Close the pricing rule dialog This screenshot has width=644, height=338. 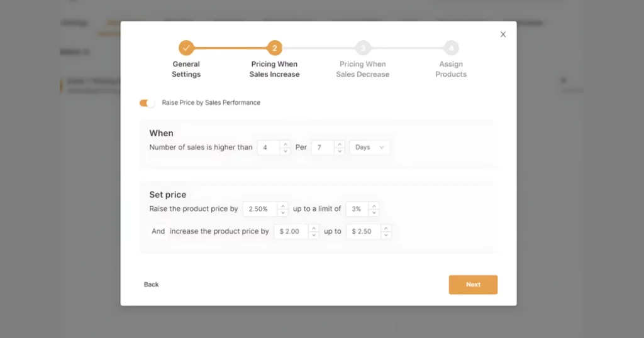click(x=502, y=35)
